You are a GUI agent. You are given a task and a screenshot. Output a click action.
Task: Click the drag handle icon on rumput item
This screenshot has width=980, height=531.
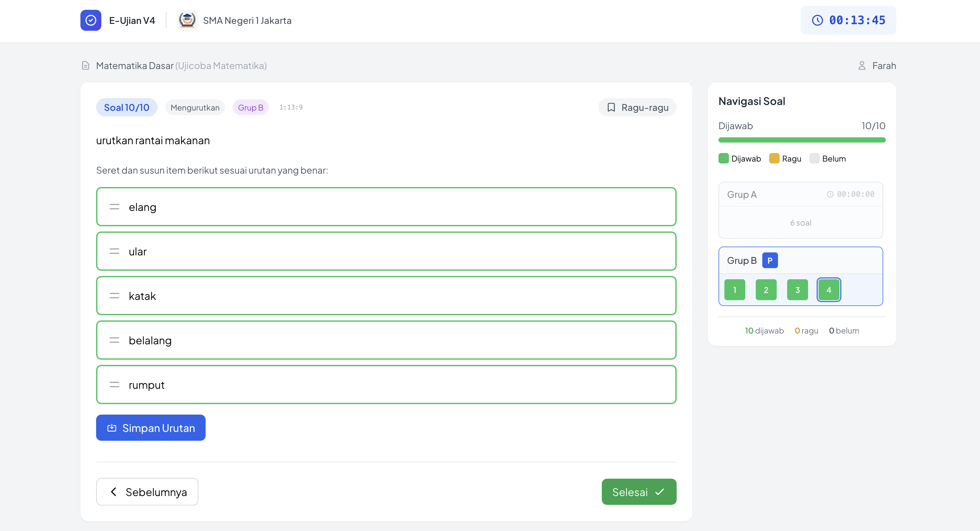[114, 385]
